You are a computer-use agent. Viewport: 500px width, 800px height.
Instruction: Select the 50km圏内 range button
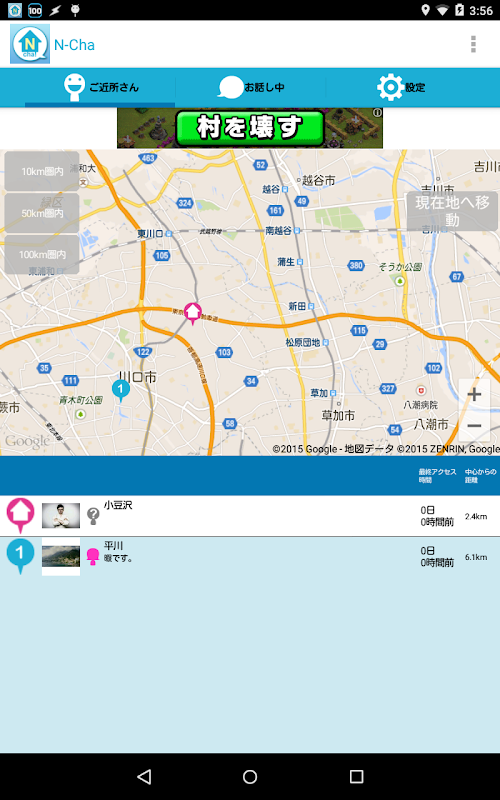(42, 213)
